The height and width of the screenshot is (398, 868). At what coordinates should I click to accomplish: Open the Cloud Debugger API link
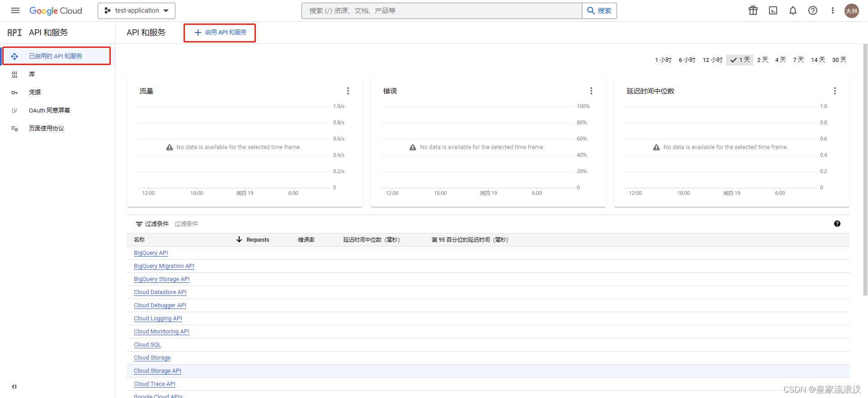(x=160, y=305)
